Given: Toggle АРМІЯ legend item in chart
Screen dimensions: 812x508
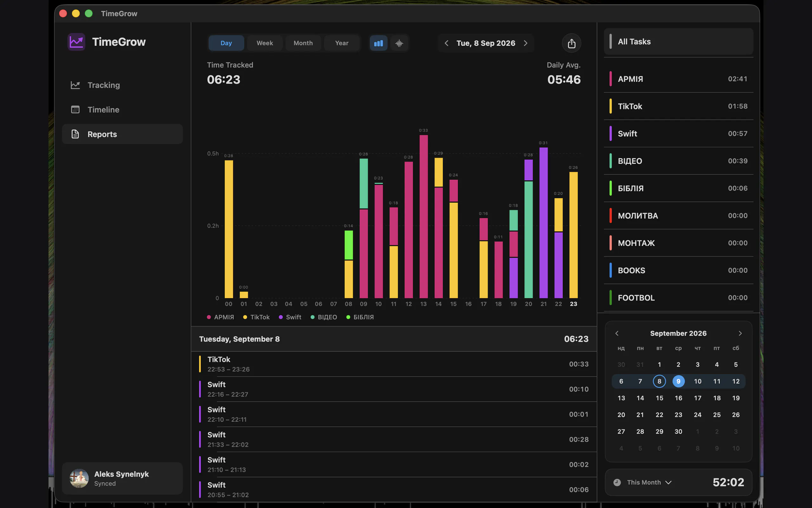Looking at the screenshot, I should [220, 317].
